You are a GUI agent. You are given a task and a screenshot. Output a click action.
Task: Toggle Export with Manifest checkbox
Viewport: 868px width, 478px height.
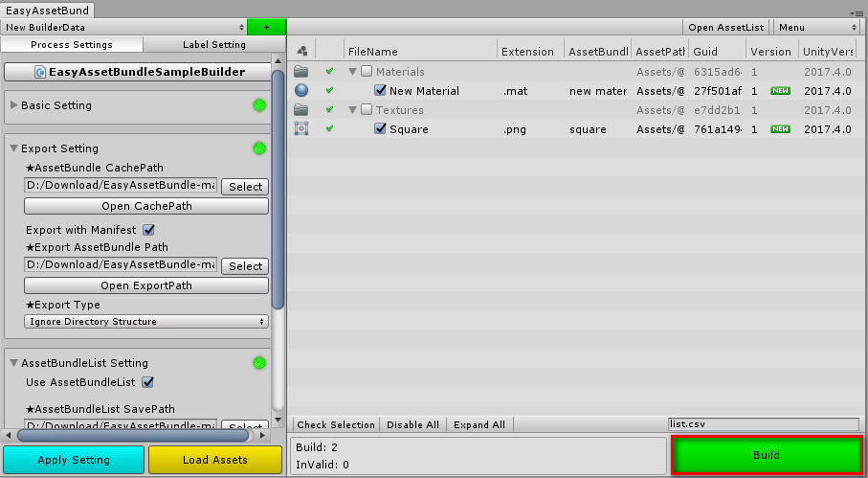click(x=148, y=230)
